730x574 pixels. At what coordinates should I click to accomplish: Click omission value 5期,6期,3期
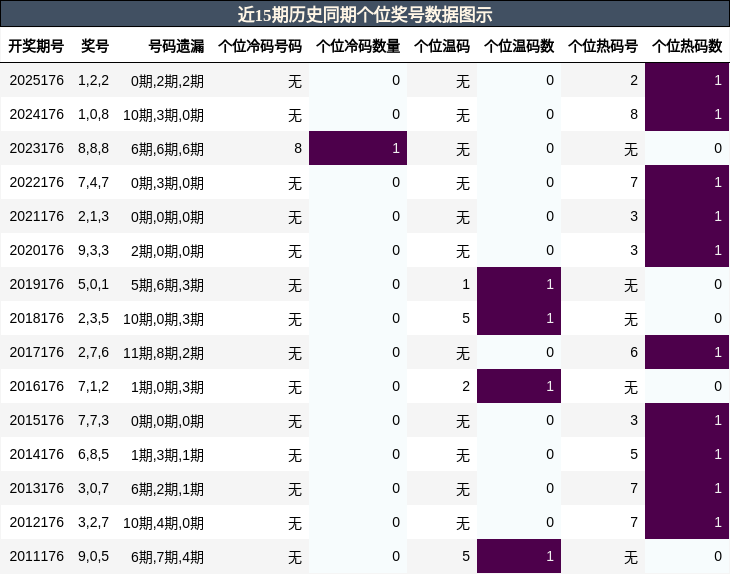[167, 285]
